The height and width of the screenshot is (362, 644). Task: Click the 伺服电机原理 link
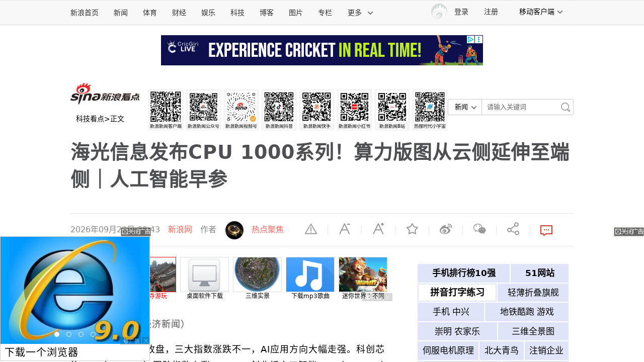(448, 350)
